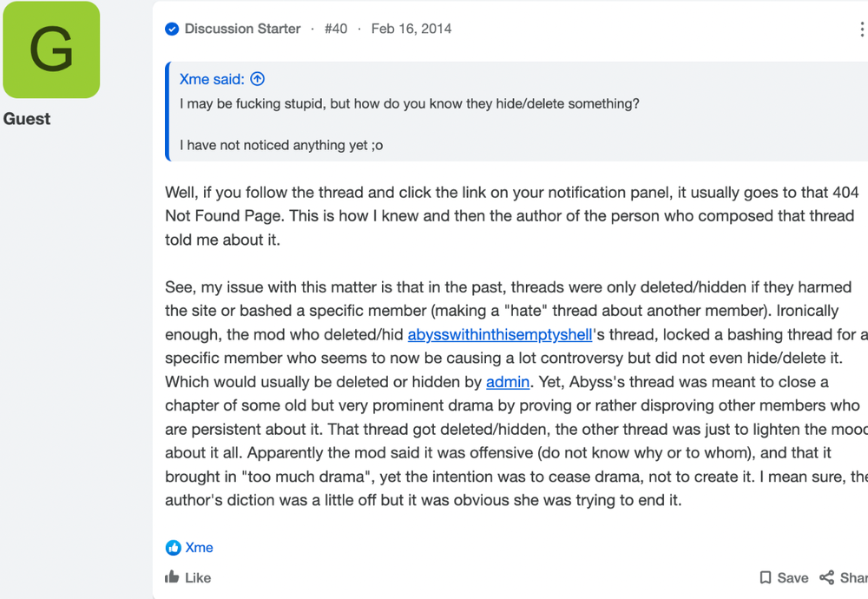
Task: Open the admin profile link
Action: pos(508,382)
